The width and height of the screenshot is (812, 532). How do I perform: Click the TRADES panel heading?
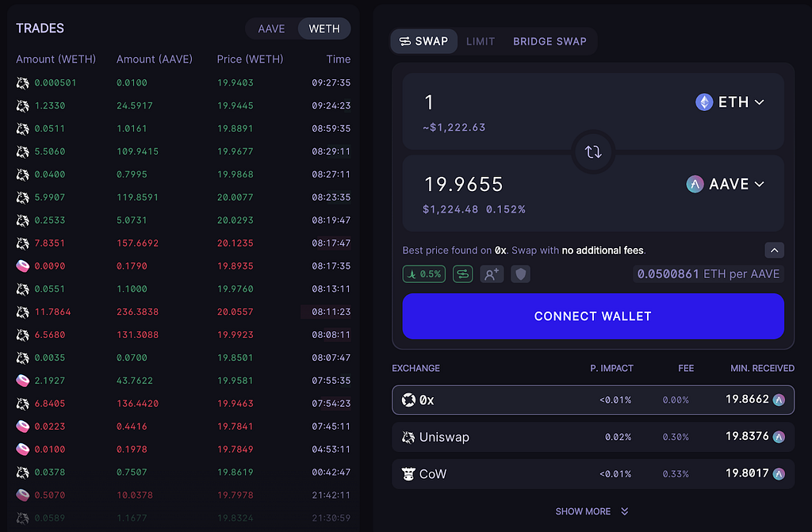point(40,29)
